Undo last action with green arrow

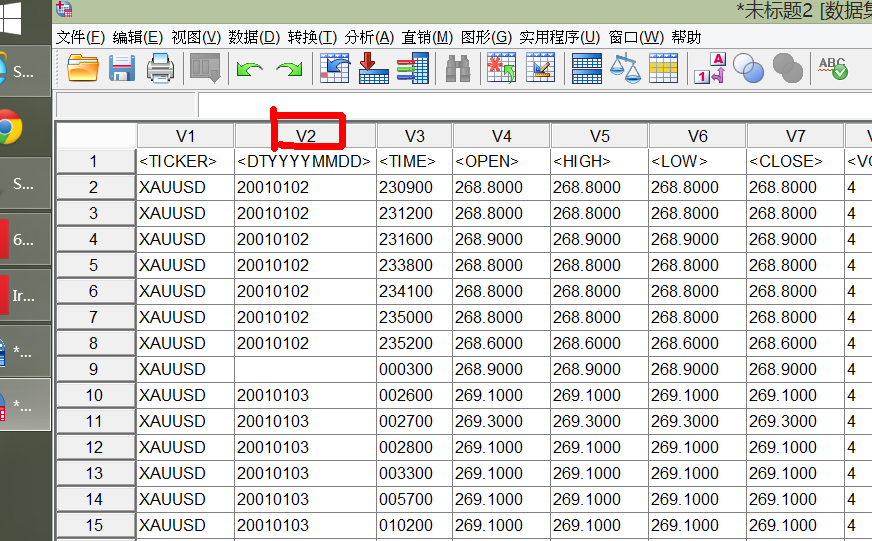pyautogui.click(x=250, y=69)
